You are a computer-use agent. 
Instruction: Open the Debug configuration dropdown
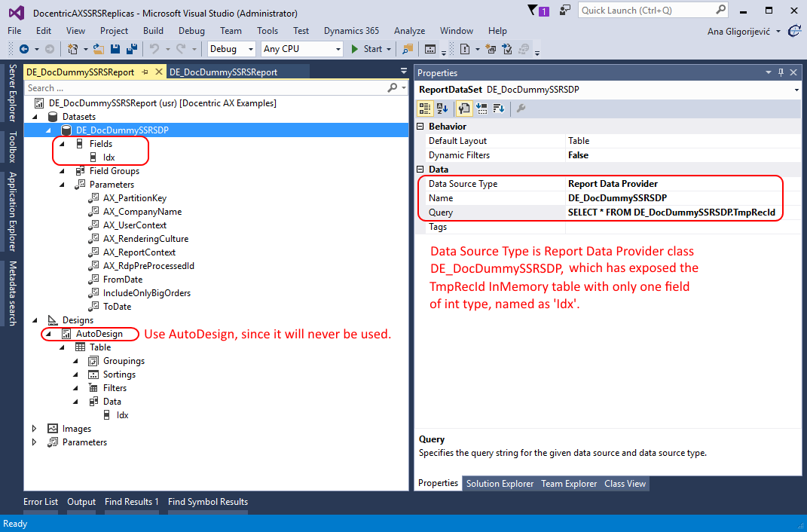[251, 49]
